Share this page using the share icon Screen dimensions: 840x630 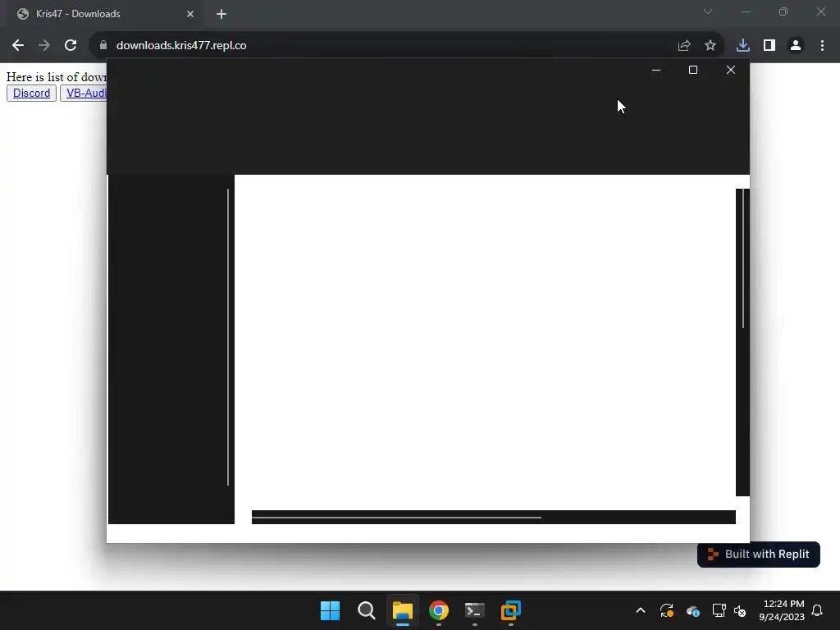[x=684, y=46]
